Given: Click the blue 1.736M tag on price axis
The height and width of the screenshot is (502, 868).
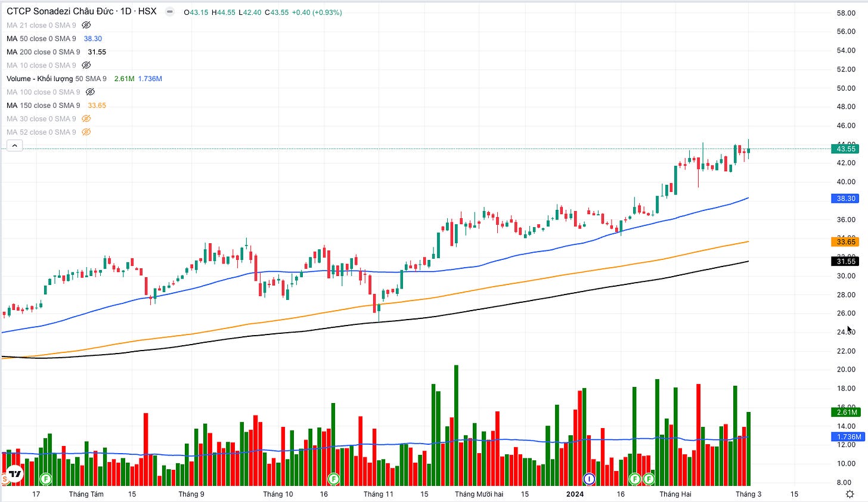Looking at the screenshot, I should pos(847,437).
